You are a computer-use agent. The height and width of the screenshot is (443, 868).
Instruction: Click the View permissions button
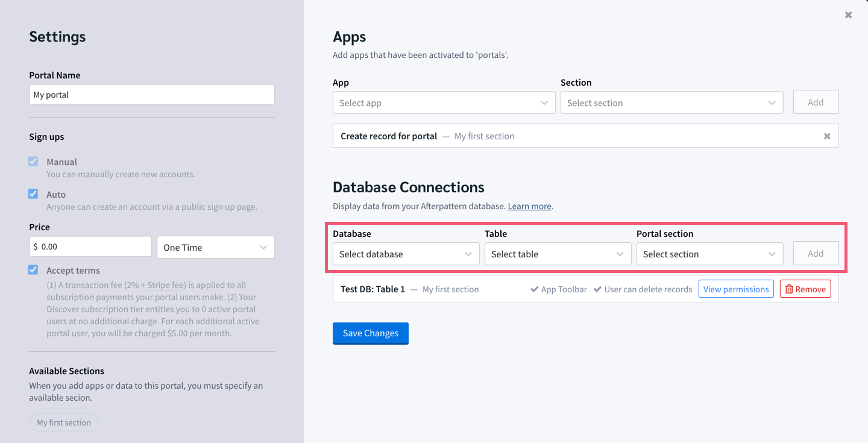click(x=736, y=289)
